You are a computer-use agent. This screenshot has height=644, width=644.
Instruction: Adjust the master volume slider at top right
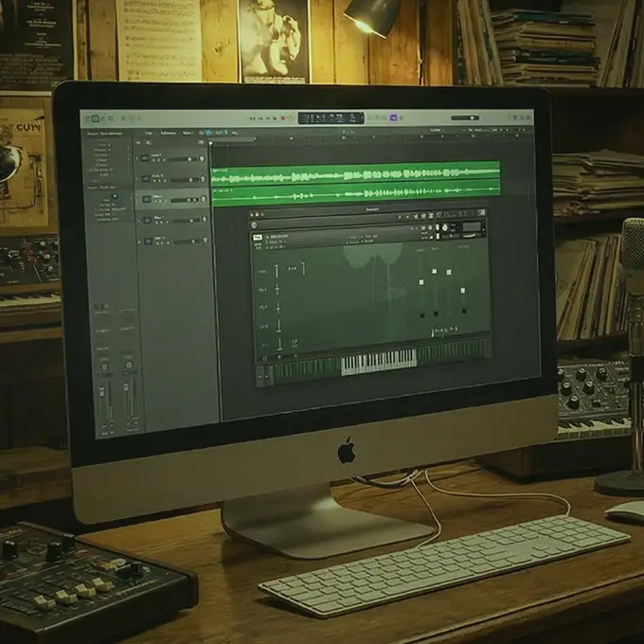coord(464,118)
